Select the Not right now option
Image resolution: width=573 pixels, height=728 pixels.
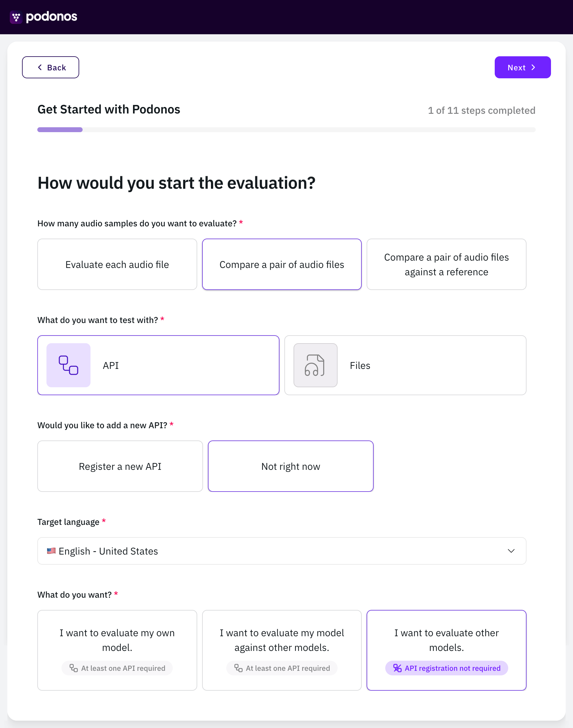click(x=290, y=466)
